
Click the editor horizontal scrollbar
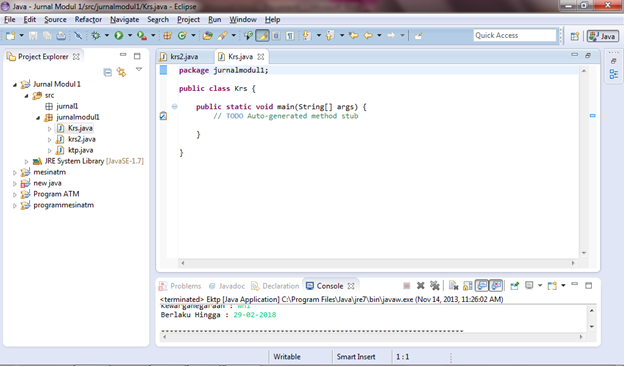pyautogui.click(x=378, y=263)
